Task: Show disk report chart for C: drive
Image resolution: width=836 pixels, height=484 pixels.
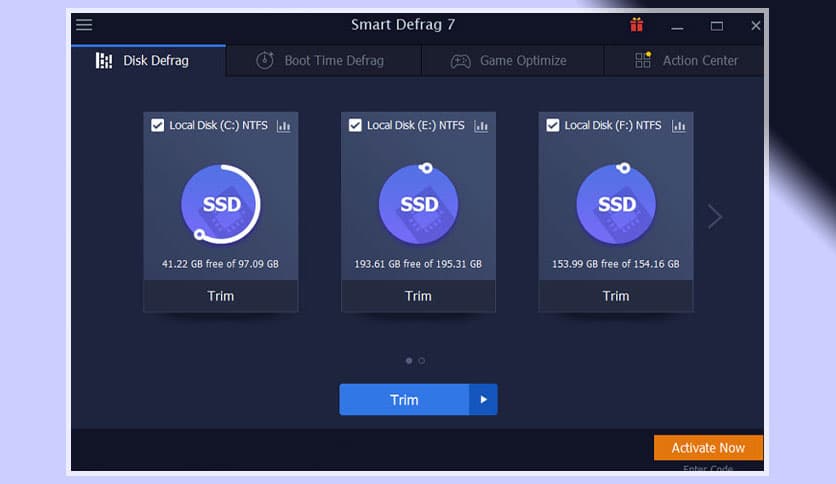Action: (284, 126)
